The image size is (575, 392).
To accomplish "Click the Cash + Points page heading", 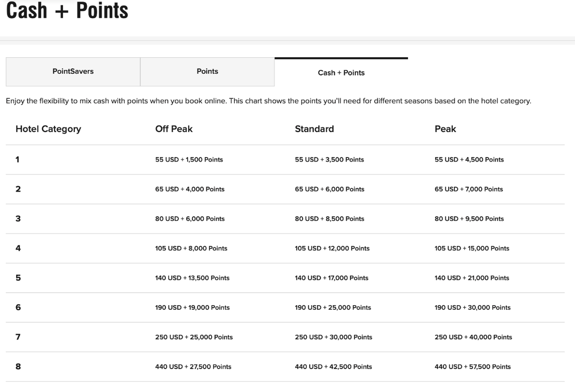I will coord(67,11).
